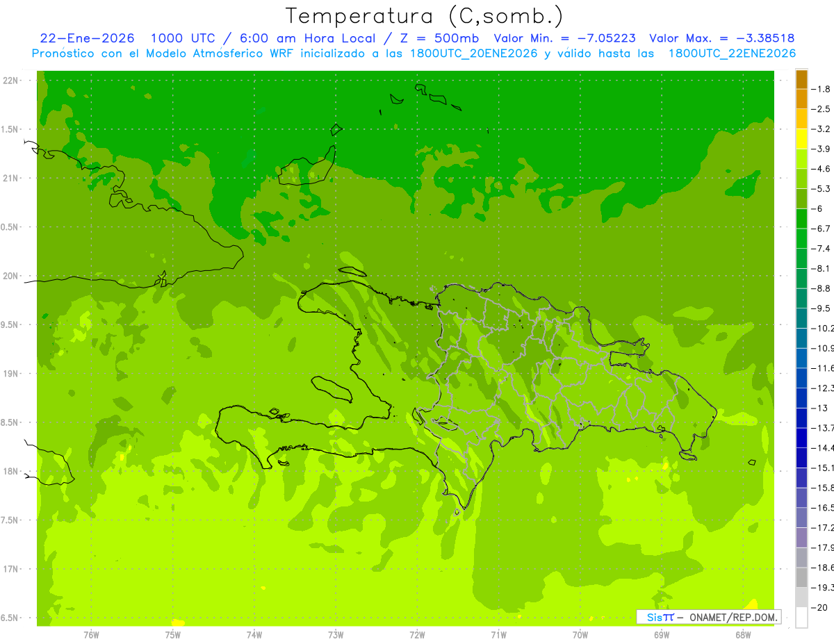
Task: Click the "69W" longitude label
Action: click(662, 635)
